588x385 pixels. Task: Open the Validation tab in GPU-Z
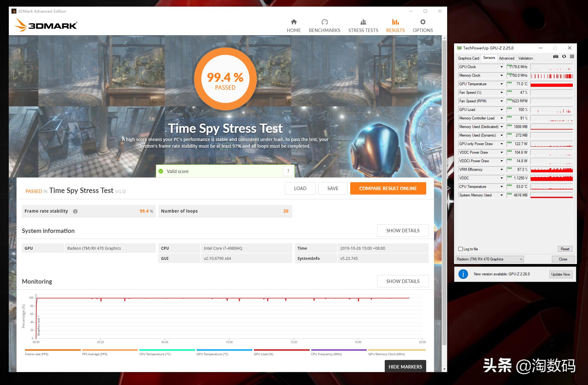coord(525,58)
